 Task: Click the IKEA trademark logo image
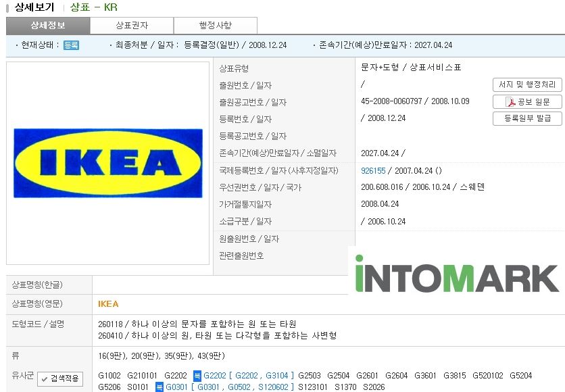(108, 163)
